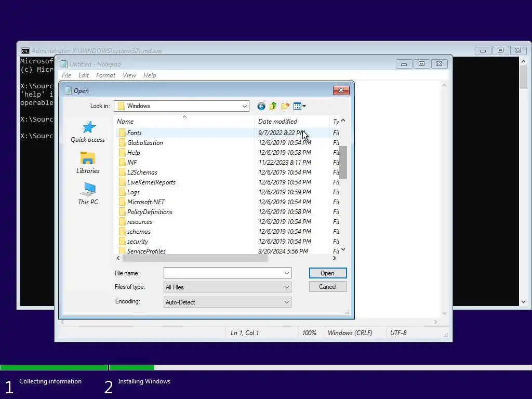Open Notepad Format menu
Screen dimensions: 532x399
[105, 75]
